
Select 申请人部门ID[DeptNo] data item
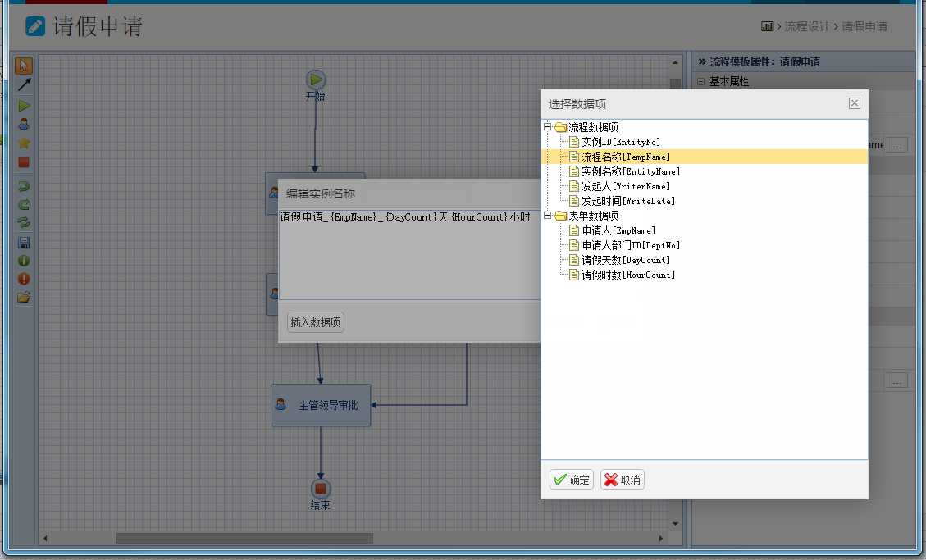click(631, 245)
